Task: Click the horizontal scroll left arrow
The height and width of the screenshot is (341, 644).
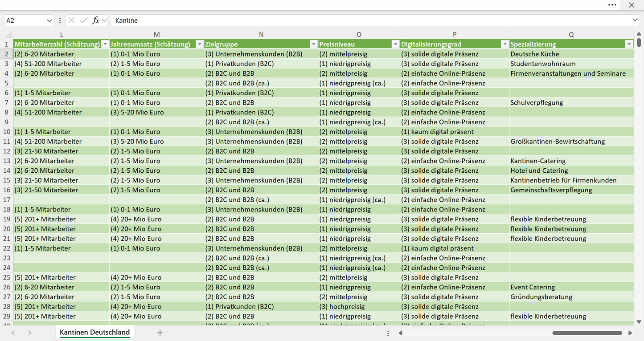Action: pos(400,333)
